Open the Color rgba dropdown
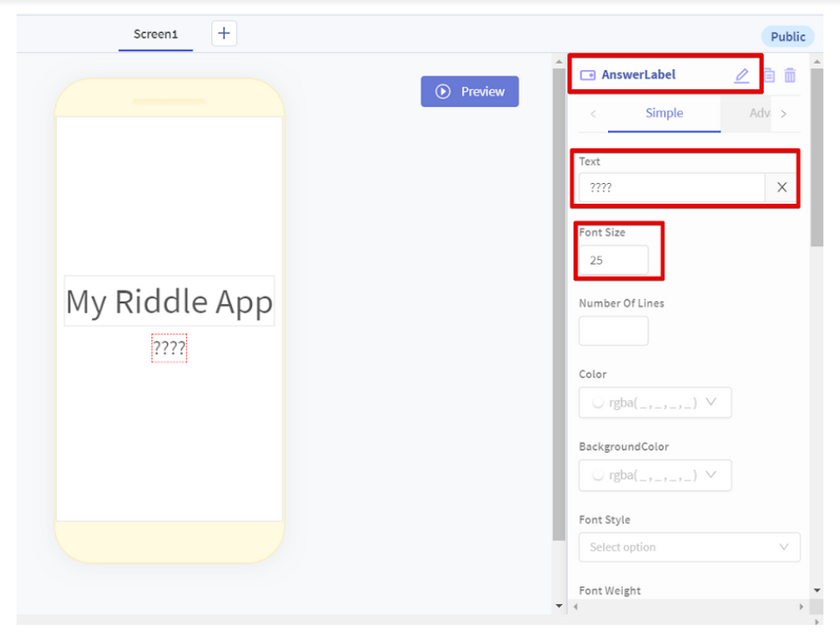Viewport: 840px width, 633px height. coord(654,403)
